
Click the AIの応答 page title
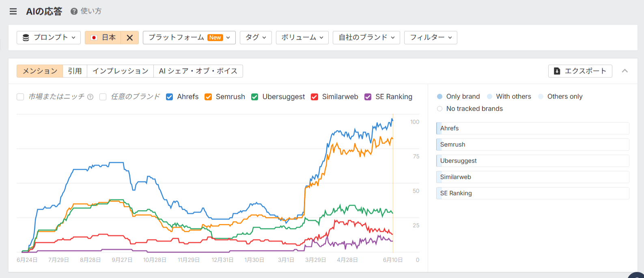(x=44, y=11)
